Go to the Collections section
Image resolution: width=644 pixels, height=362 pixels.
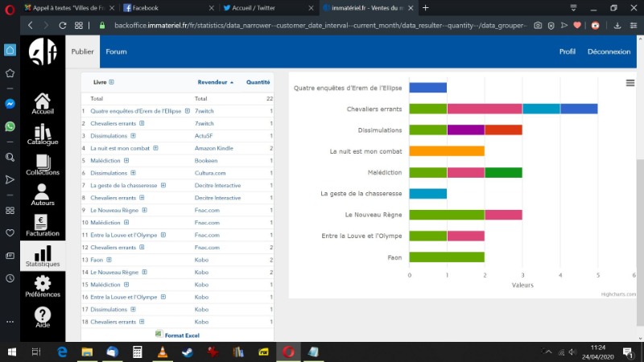[43, 164]
